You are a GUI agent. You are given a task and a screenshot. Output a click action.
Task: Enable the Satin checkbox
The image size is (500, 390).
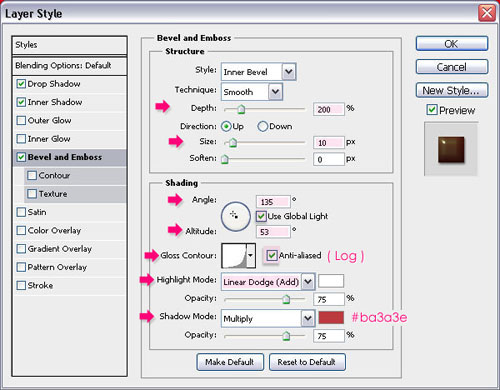(x=21, y=212)
